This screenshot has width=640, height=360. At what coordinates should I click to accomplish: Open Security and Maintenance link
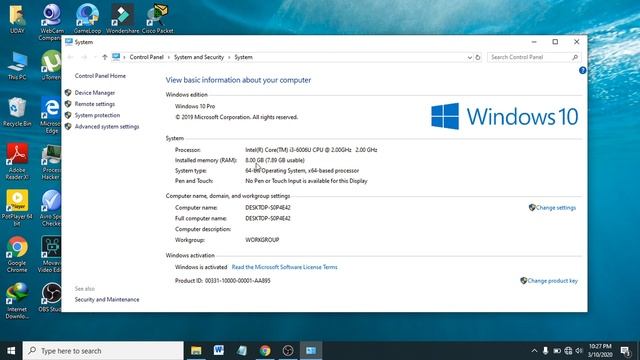pos(107,300)
